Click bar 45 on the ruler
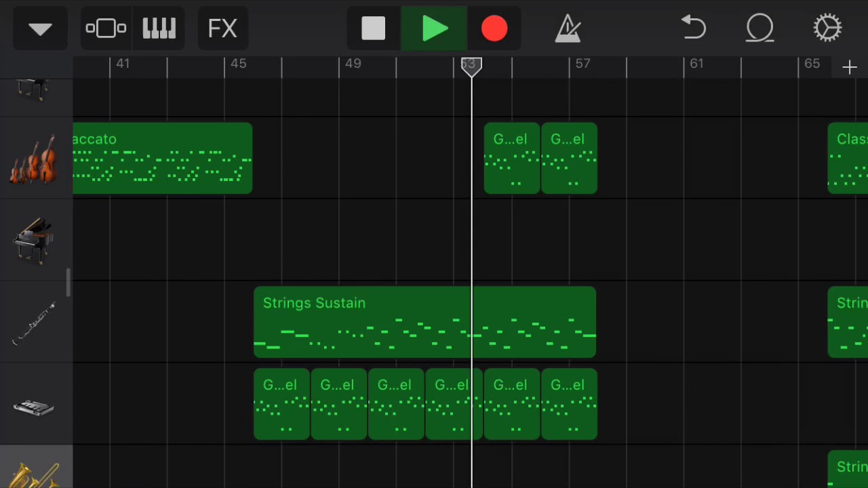The height and width of the screenshot is (488, 868). pos(238,64)
